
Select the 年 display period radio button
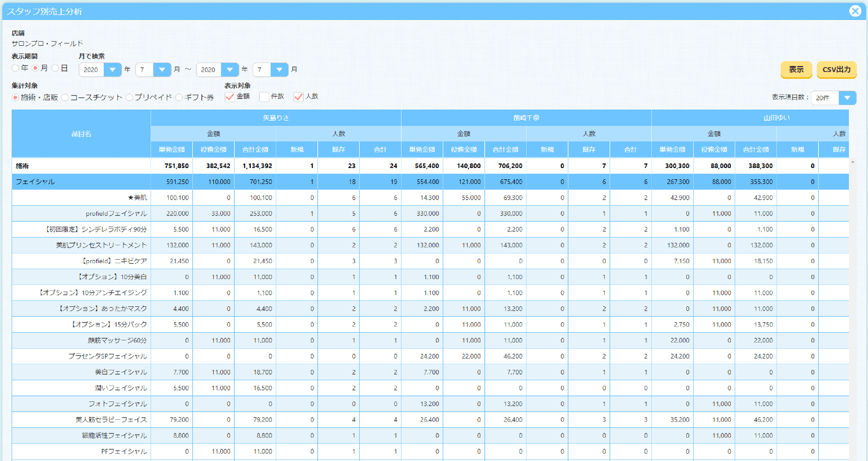(16, 68)
